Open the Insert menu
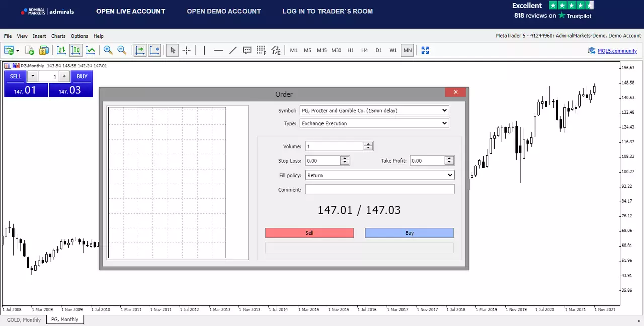The height and width of the screenshot is (326, 644). [x=39, y=36]
